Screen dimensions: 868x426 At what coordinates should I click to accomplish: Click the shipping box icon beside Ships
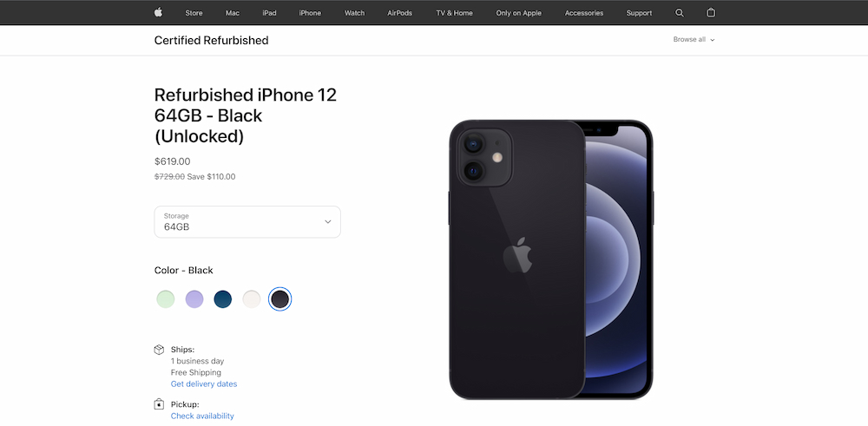(x=159, y=350)
